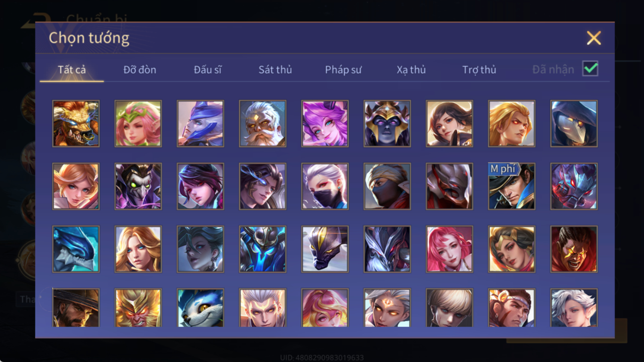Pick the white-bearded old man hero
This screenshot has height=362, width=644.
pyautogui.click(x=263, y=124)
